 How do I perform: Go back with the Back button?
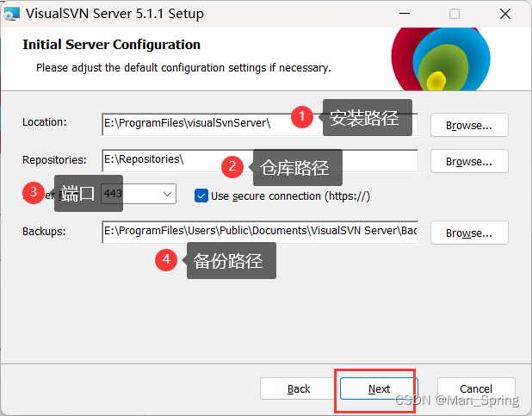click(299, 388)
